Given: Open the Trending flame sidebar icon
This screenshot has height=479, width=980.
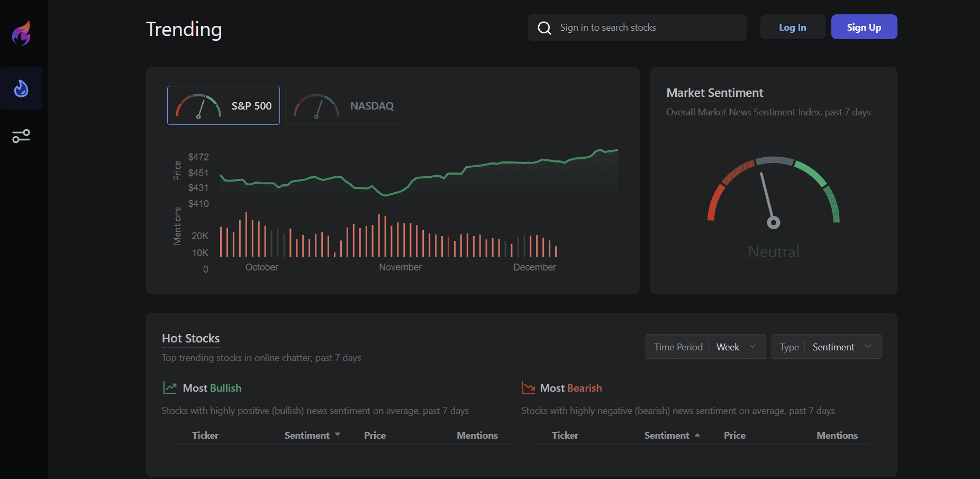Looking at the screenshot, I should [x=21, y=88].
